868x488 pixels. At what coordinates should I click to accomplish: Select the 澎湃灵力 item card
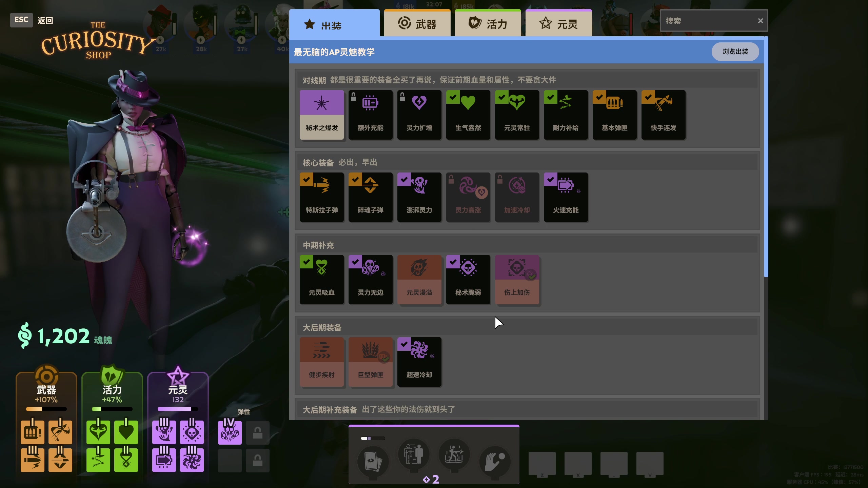419,197
